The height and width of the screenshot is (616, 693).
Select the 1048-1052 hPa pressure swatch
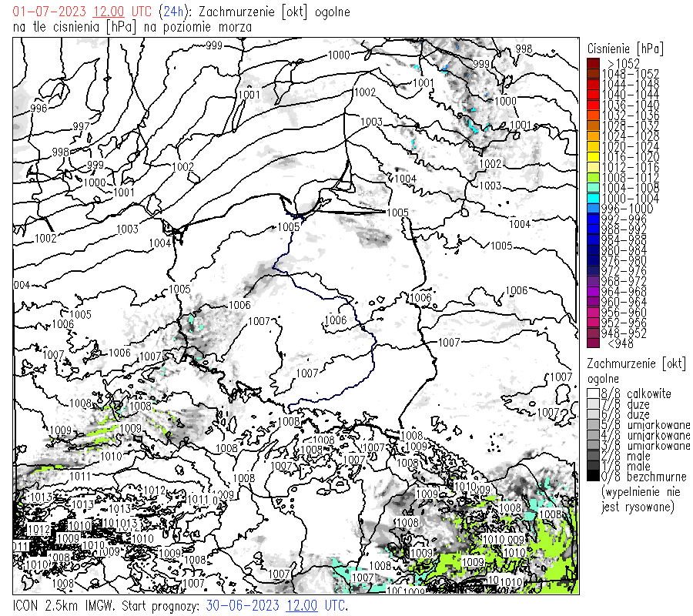pos(593,74)
